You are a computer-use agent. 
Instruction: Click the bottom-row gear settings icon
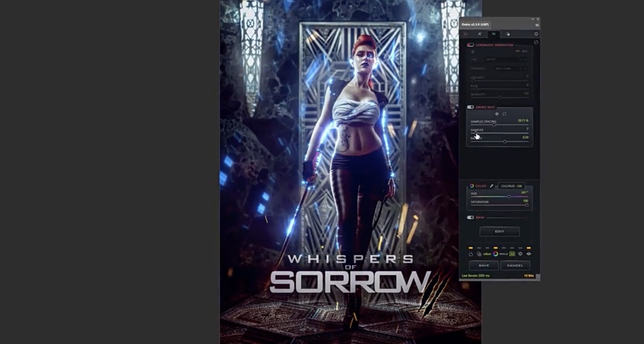coord(520,254)
